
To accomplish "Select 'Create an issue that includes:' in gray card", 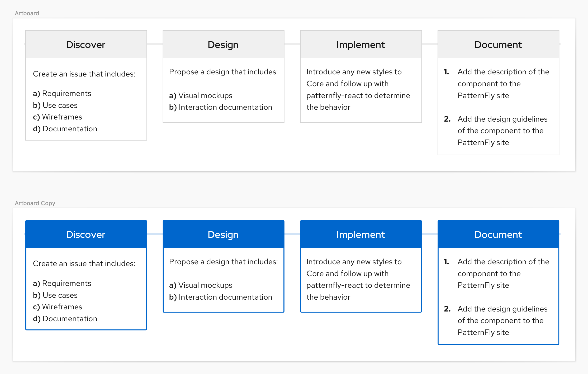I will point(84,74).
